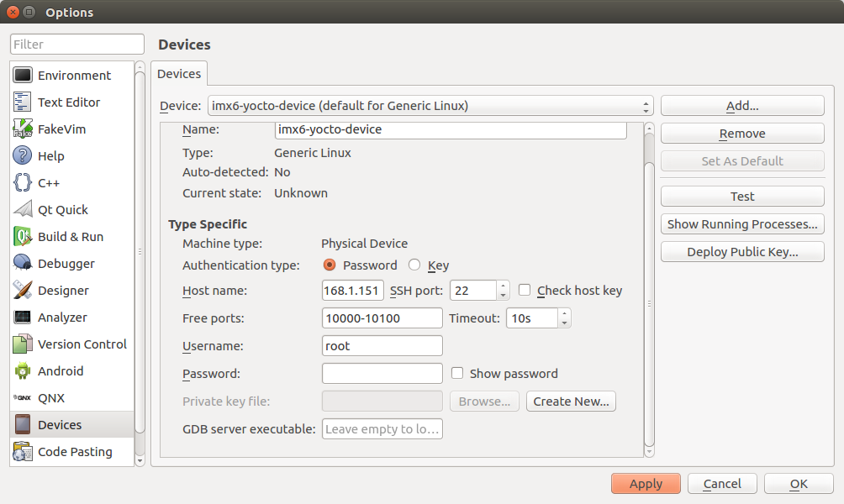Select the Debugger bug icon

(23, 264)
